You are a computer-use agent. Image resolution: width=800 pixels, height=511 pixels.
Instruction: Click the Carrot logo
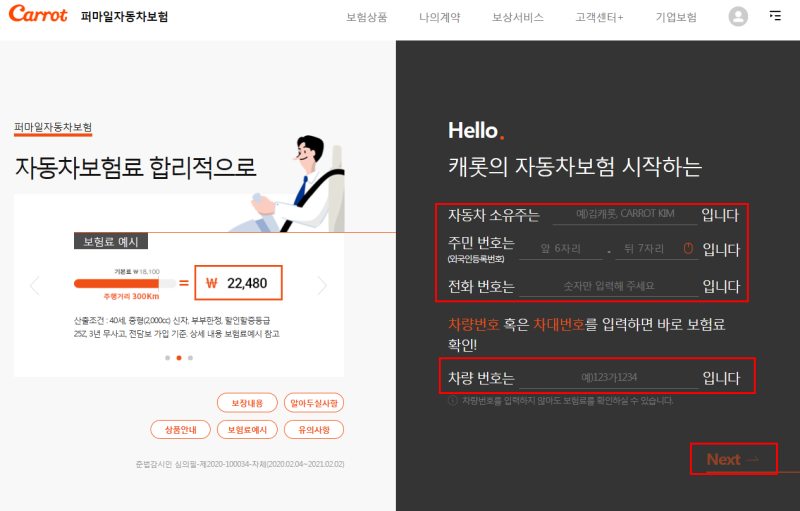click(38, 14)
